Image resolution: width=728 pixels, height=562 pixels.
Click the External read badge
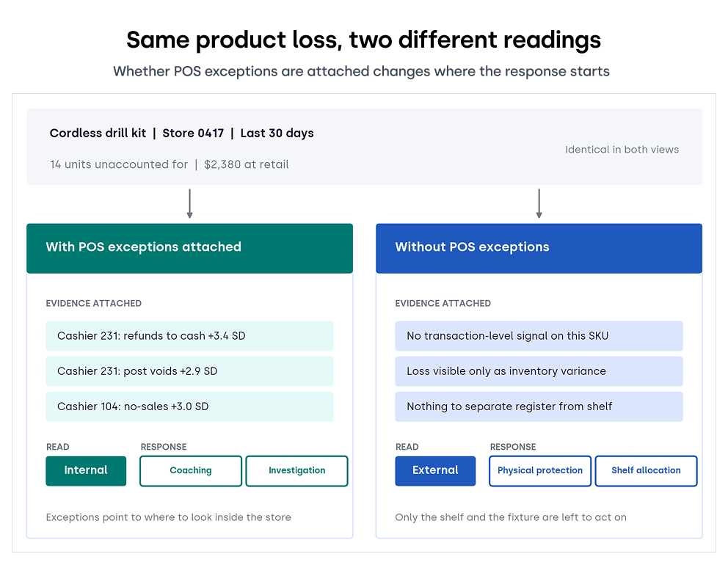tap(435, 470)
